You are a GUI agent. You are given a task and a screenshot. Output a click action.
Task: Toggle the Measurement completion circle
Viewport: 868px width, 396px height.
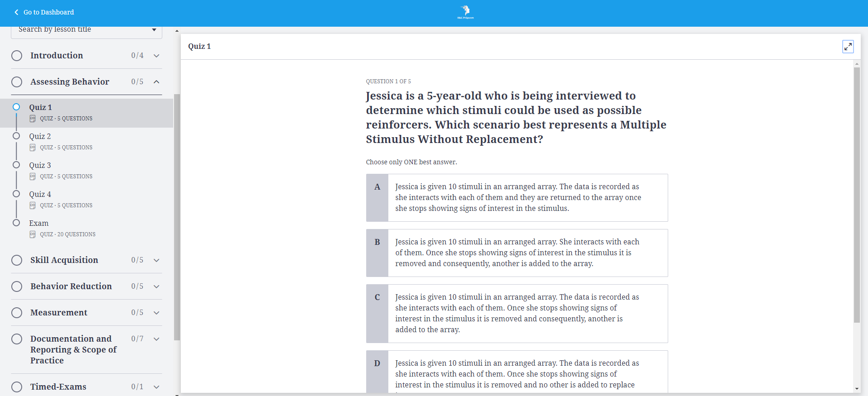[17, 313]
